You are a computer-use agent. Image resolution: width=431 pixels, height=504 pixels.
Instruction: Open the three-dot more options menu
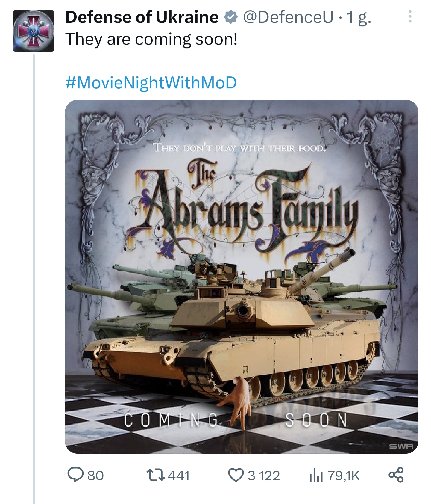pyautogui.click(x=410, y=16)
